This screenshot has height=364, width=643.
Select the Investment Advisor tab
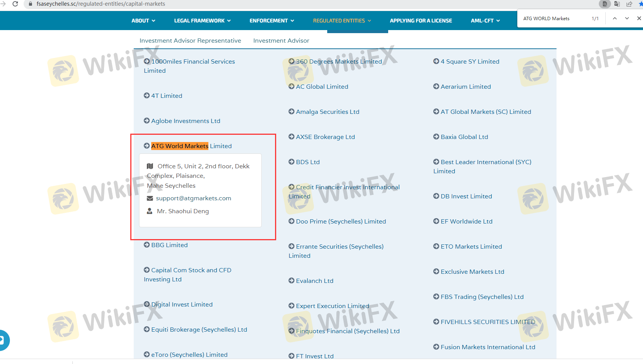[x=281, y=40]
